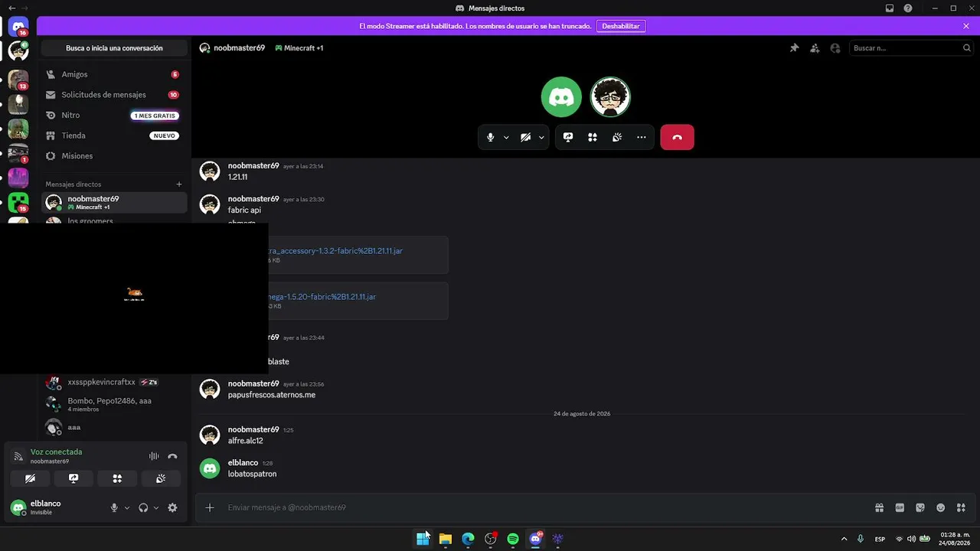Download the 1.5.20 fabric jar file link
The width and height of the screenshot is (980, 551).
[x=322, y=297]
